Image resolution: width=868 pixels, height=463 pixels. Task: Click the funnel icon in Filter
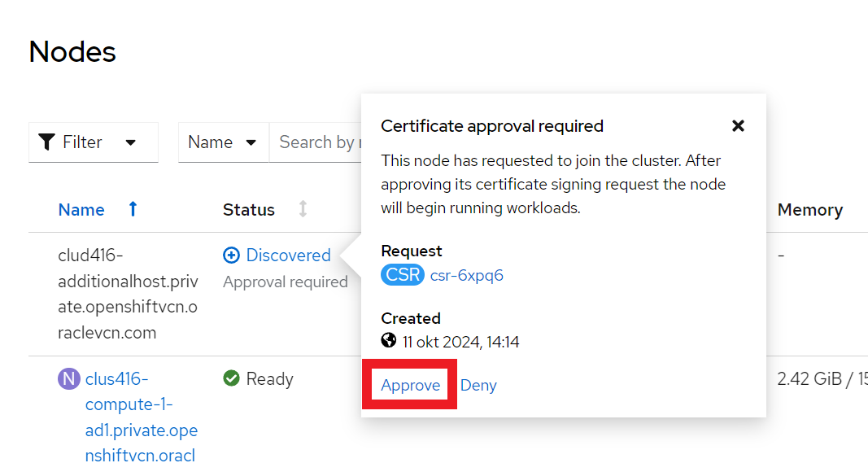(x=47, y=142)
